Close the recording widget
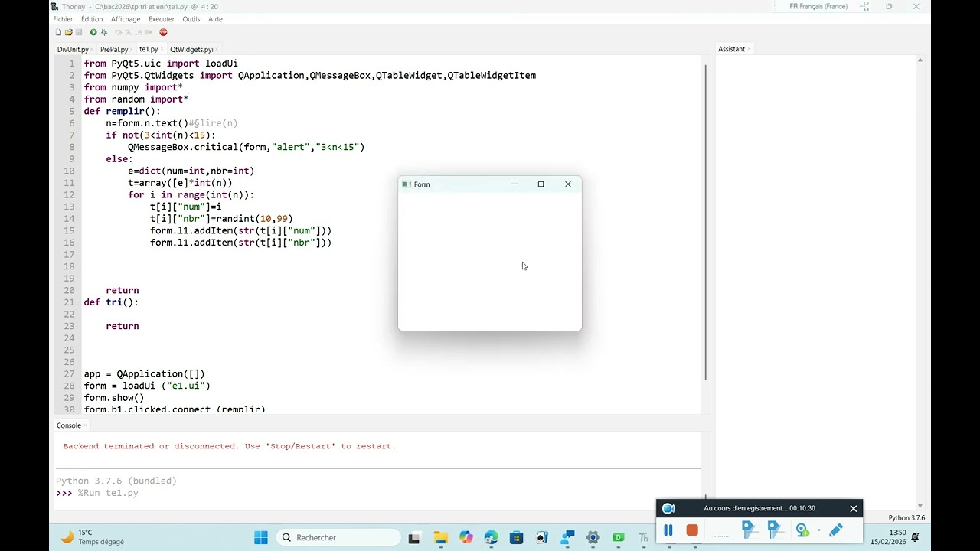 click(854, 508)
